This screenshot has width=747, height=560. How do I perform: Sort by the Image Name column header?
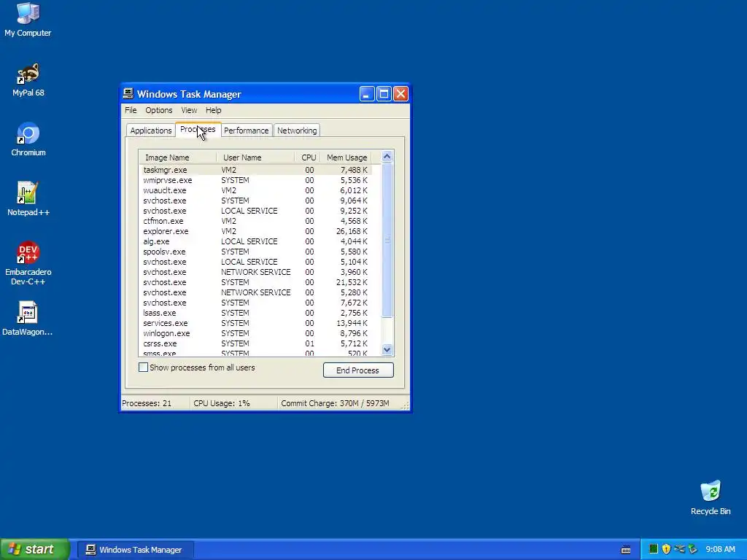(177, 157)
